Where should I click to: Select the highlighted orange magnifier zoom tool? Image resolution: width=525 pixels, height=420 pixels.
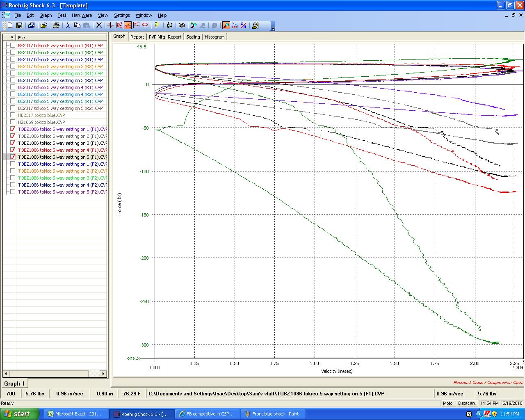point(226,25)
